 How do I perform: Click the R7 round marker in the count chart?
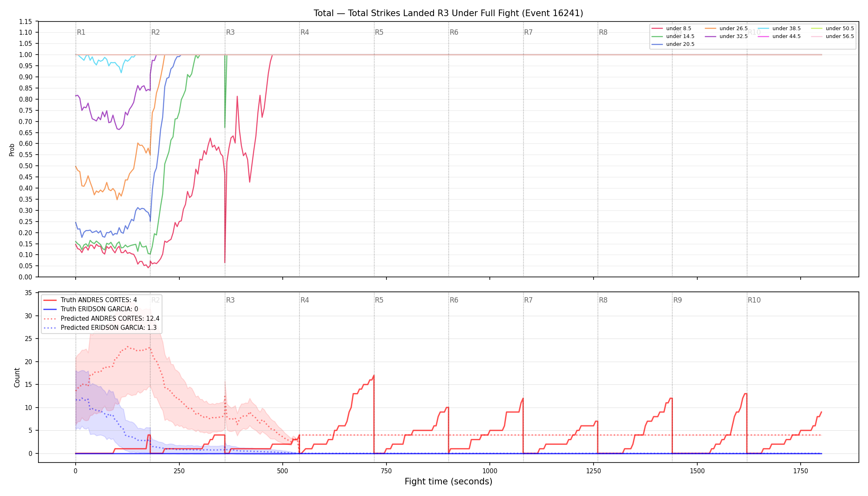tap(528, 300)
